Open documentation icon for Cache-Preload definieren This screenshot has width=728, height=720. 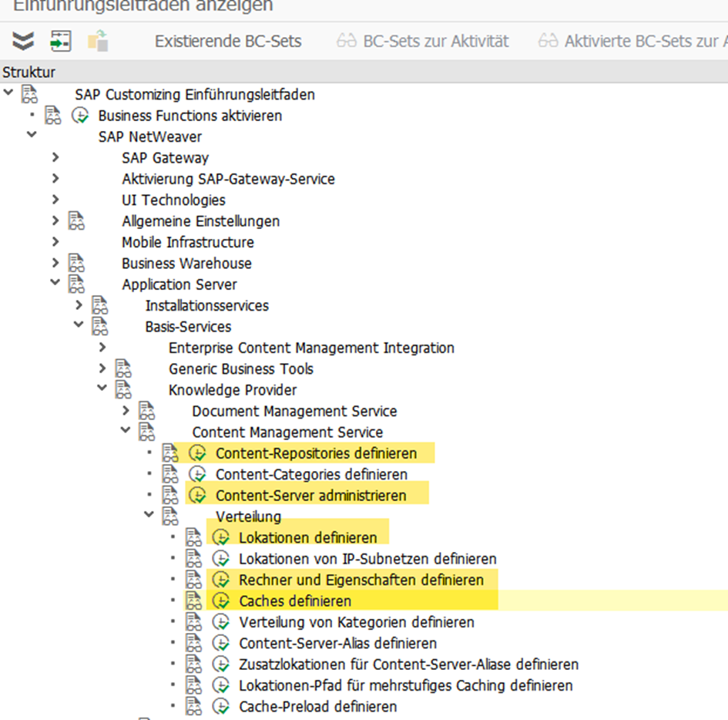click(193, 707)
